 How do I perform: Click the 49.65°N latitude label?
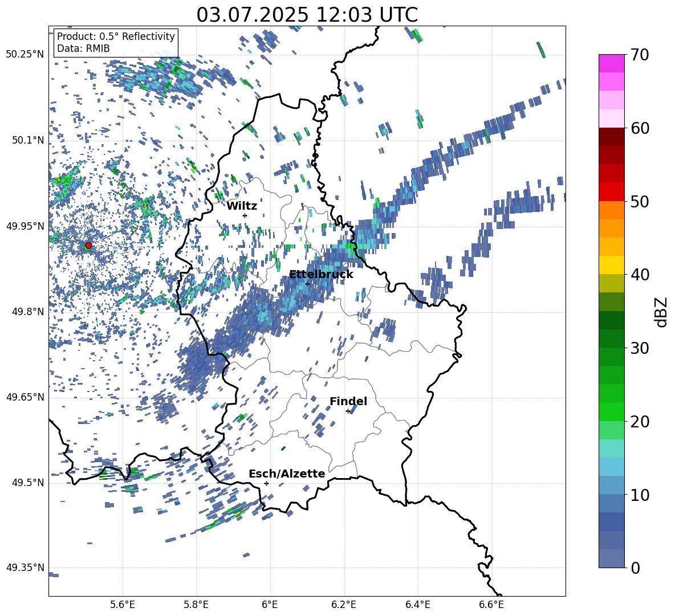25,397
